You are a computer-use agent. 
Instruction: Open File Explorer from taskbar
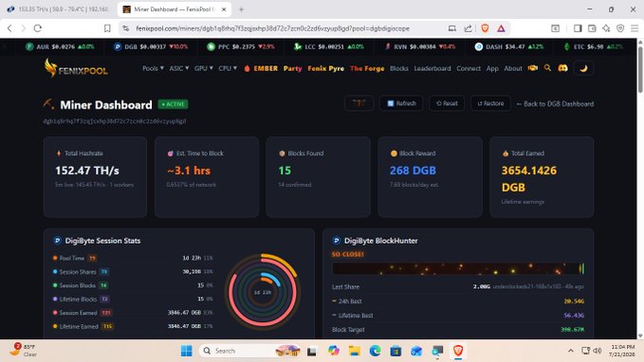(x=354, y=351)
